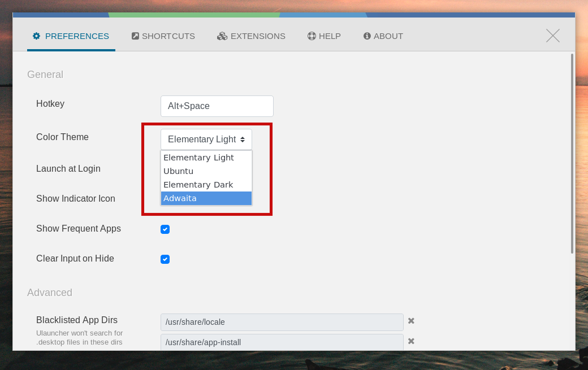Image resolution: width=588 pixels, height=370 pixels.
Task: Click the vertical scrollbar of preferences
Action: tap(572, 153)
